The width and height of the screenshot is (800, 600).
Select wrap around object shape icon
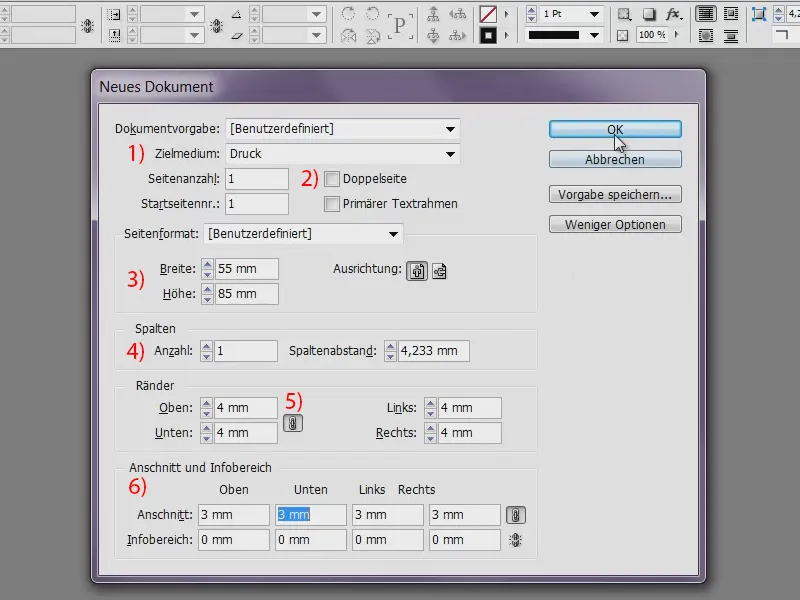[706, 36]
